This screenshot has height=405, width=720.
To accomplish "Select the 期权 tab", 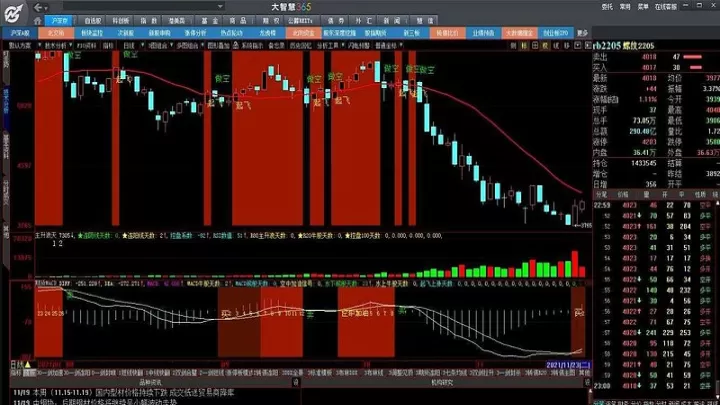I will pyautogui.click(x=271, y=21).
